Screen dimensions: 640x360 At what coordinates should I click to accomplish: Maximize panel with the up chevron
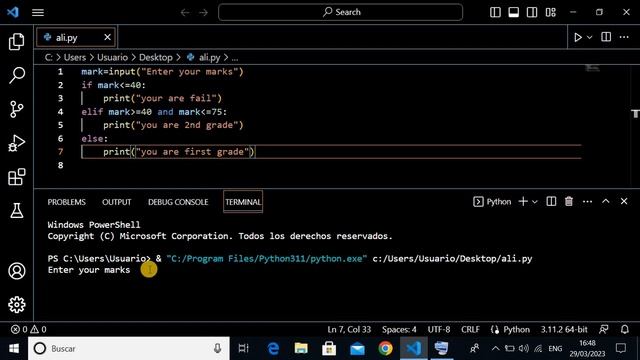coord(606,201)
